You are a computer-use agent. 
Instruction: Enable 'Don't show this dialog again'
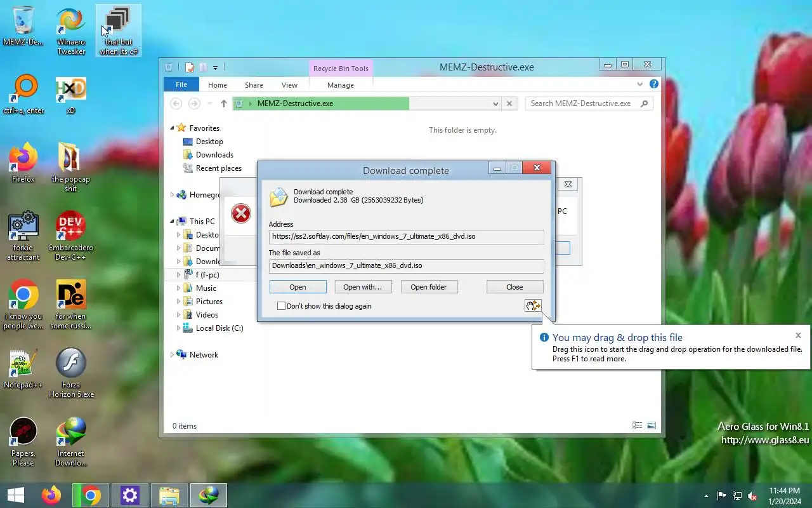click(281, 306)
